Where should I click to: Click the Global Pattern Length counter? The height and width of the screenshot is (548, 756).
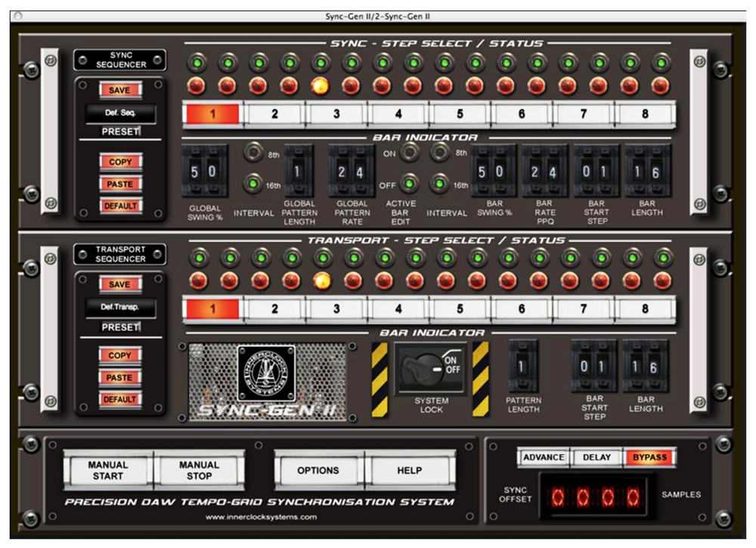tap(298, 172)
